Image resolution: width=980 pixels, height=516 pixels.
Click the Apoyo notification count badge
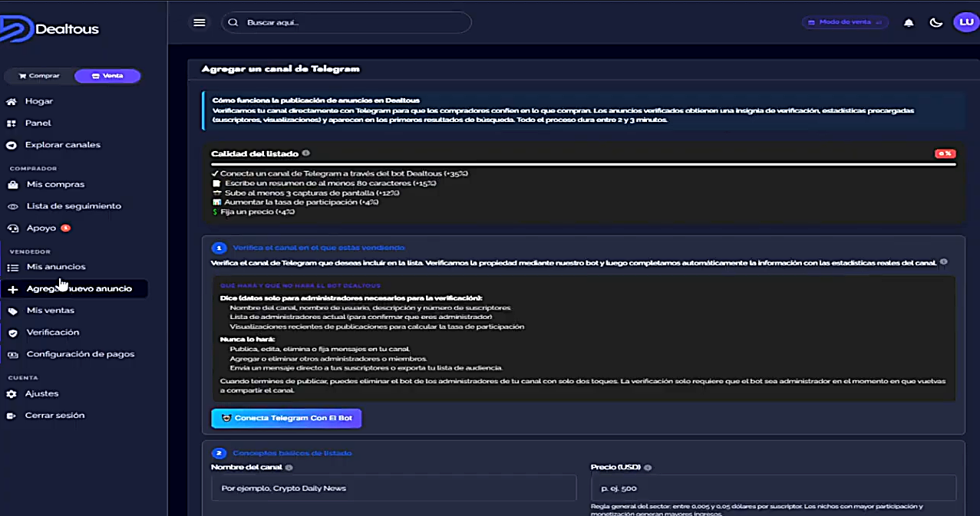coord(66,228)
